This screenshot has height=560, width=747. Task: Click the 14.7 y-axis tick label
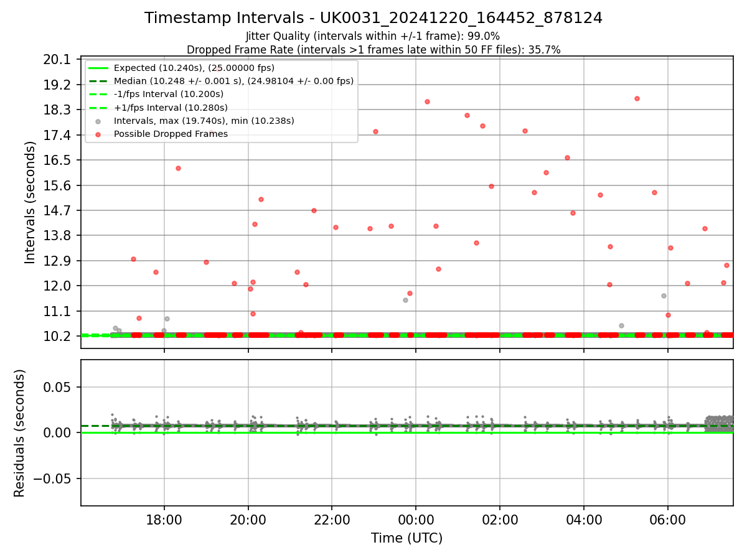[57, 210]
